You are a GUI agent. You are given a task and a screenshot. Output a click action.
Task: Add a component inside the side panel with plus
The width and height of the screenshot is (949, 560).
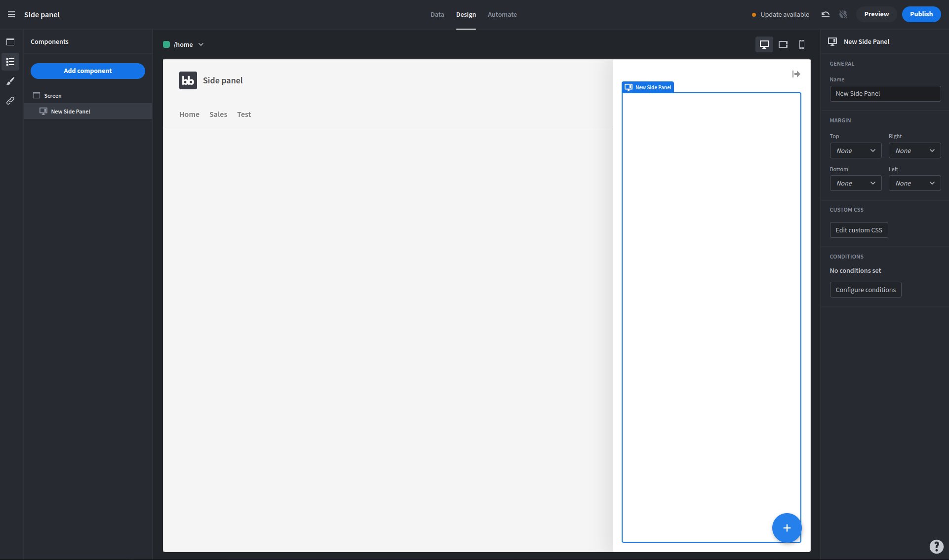click(787, 528)
